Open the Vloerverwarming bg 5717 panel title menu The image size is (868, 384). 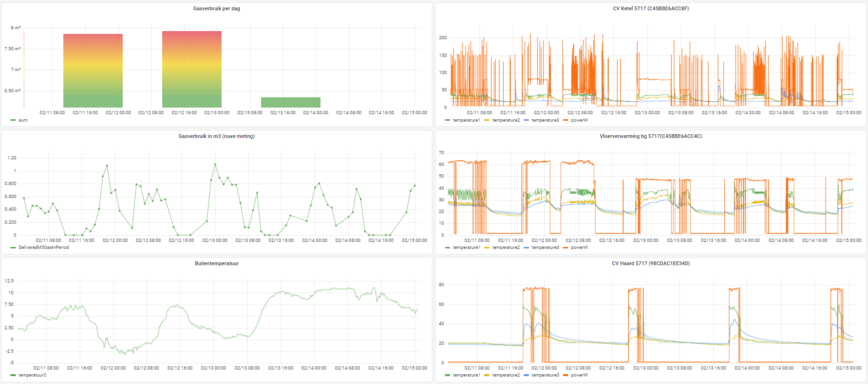click(x=651, y=136)
